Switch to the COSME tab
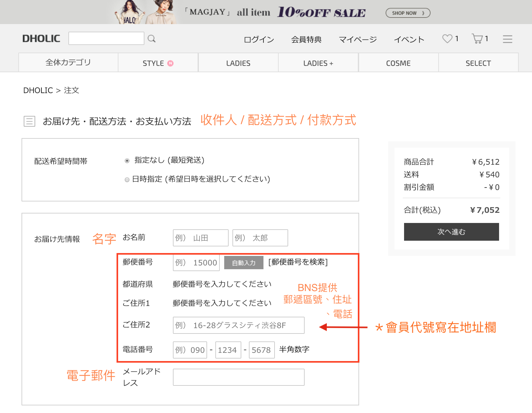532x413 pixels. tap(398, 63)
